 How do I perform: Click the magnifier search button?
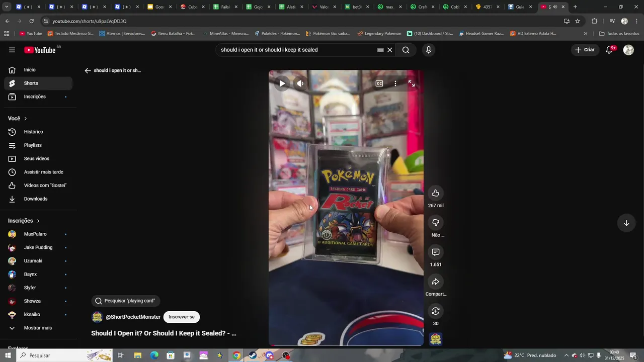point(406,50)
